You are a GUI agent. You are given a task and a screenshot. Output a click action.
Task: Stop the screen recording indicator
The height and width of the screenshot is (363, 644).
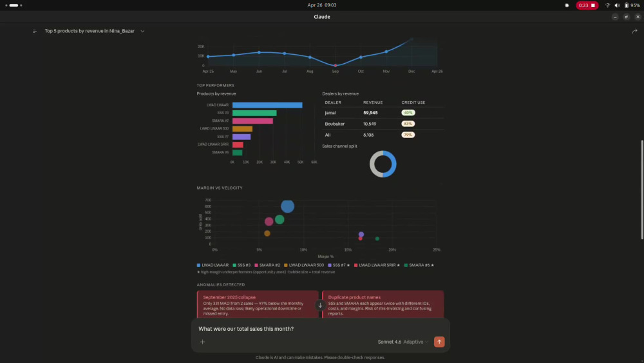(x=587, y=5)
